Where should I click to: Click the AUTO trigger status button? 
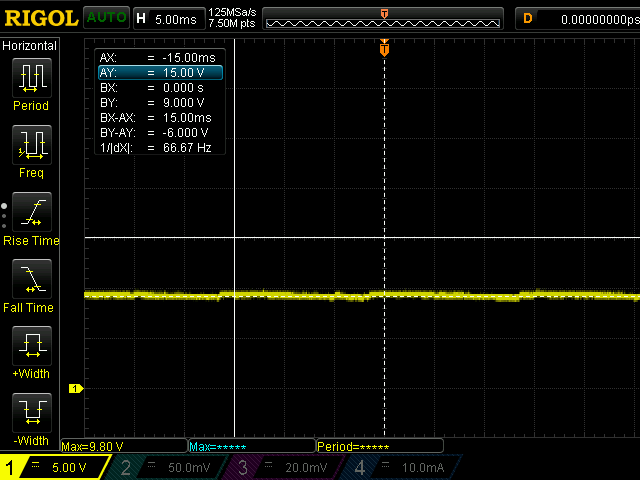click(x=105, y=18)
